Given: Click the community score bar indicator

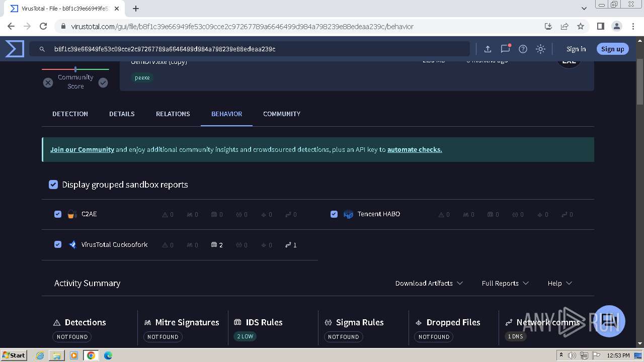Looking at the screenshot, I should (75, 69).
